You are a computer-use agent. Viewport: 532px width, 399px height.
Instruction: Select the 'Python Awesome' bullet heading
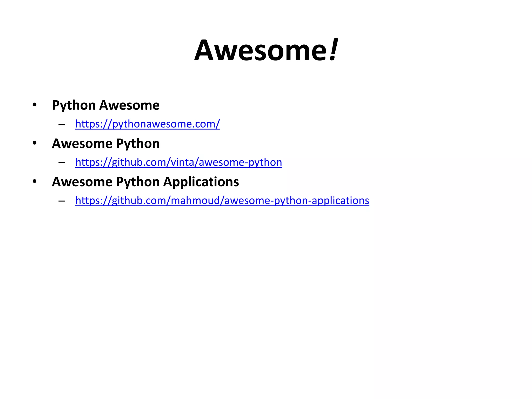(x=105, y=105)
